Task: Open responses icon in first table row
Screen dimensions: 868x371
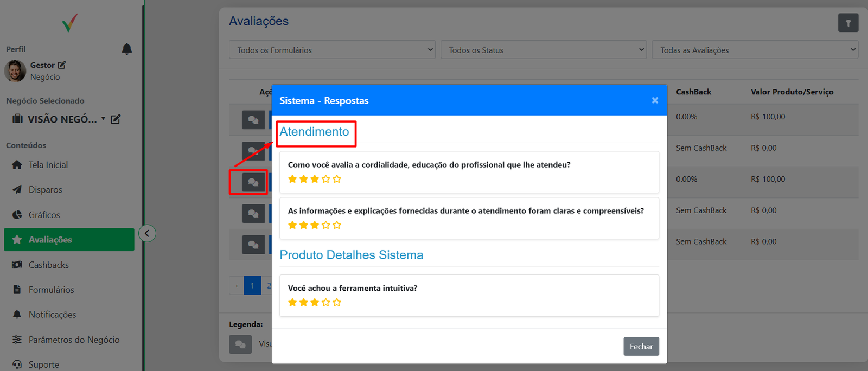Action: click(253, 120)
